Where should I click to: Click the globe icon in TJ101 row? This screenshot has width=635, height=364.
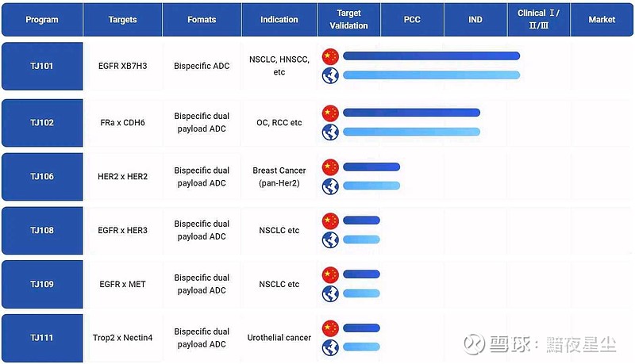(330, 75)
